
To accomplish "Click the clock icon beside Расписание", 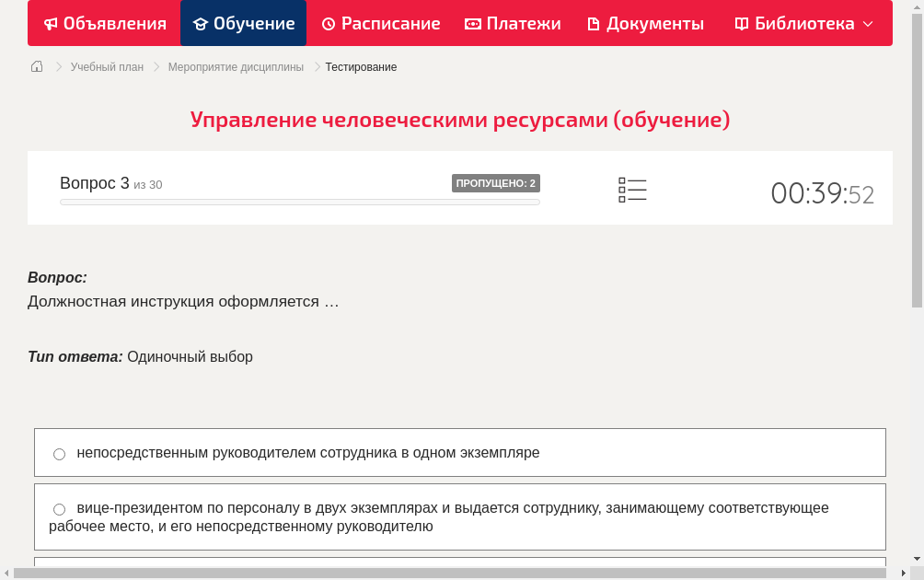I will point(328,23).
